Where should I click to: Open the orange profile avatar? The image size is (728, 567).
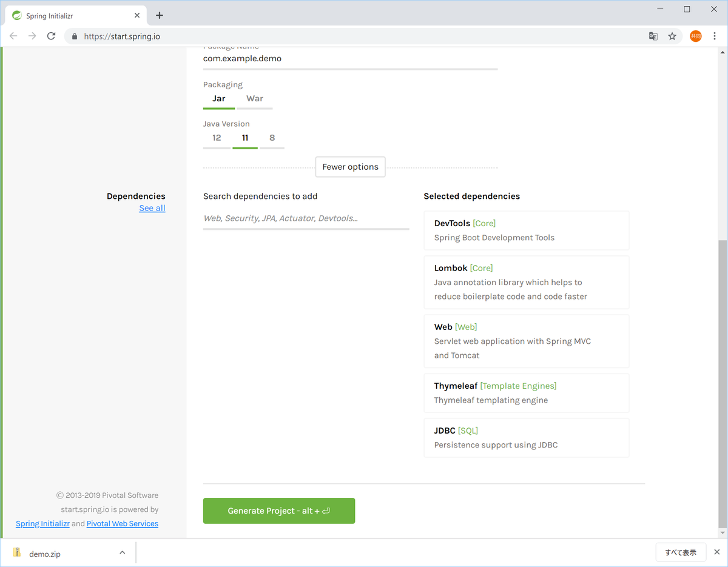pos(695,36)
